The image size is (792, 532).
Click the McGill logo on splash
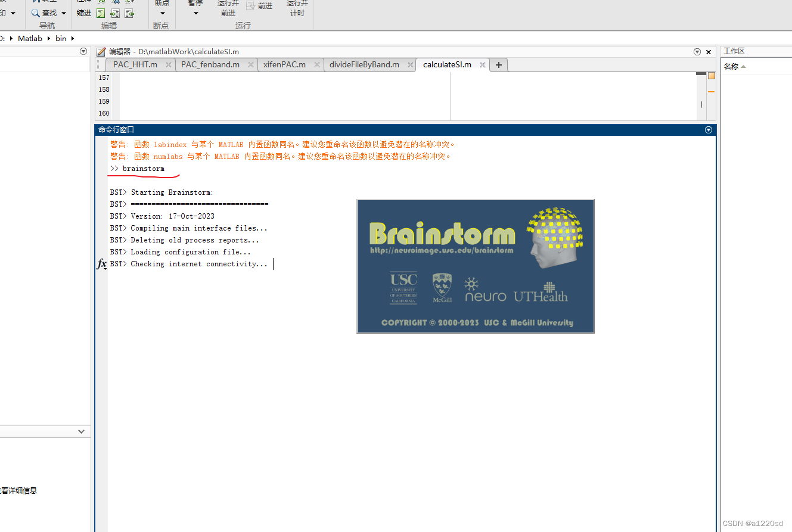[442, 288]
